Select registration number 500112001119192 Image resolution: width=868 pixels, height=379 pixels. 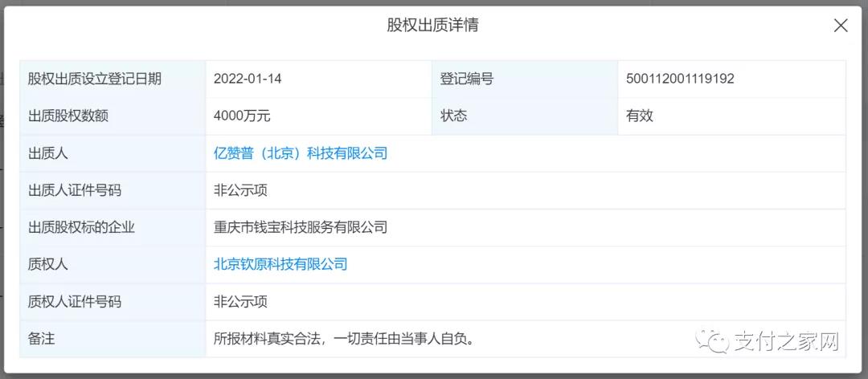680,79
